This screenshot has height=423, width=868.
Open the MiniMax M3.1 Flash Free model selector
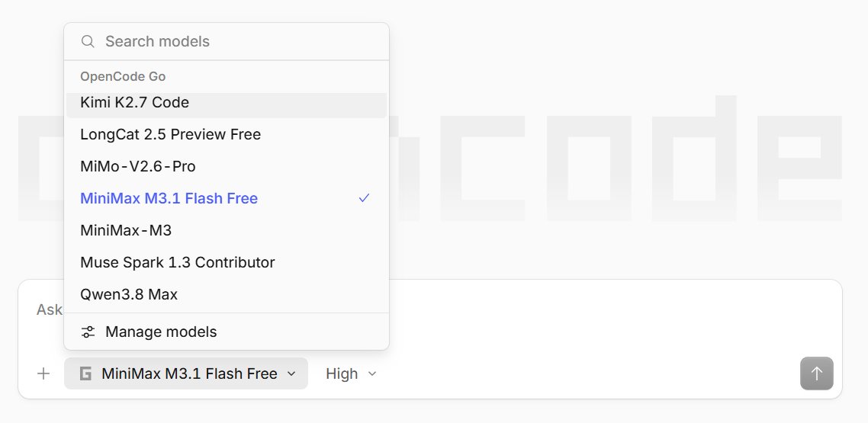(186, 373)
